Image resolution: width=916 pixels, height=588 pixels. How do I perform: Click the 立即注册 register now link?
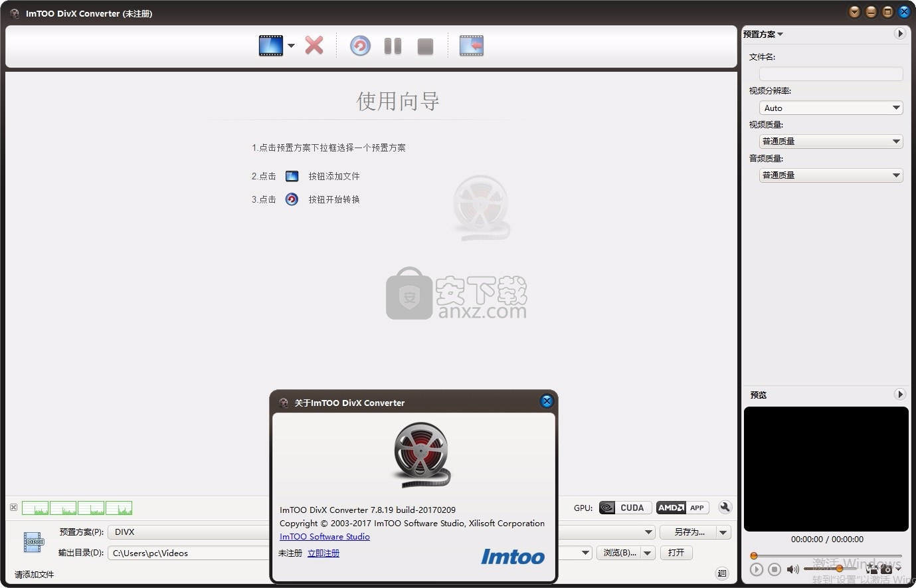(x=323, y=553)
